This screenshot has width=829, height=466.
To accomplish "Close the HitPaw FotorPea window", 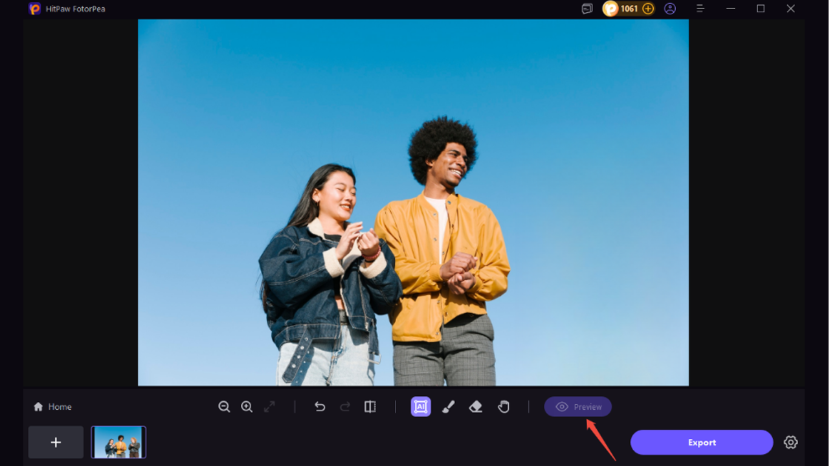I will click(x=791, y=8).
